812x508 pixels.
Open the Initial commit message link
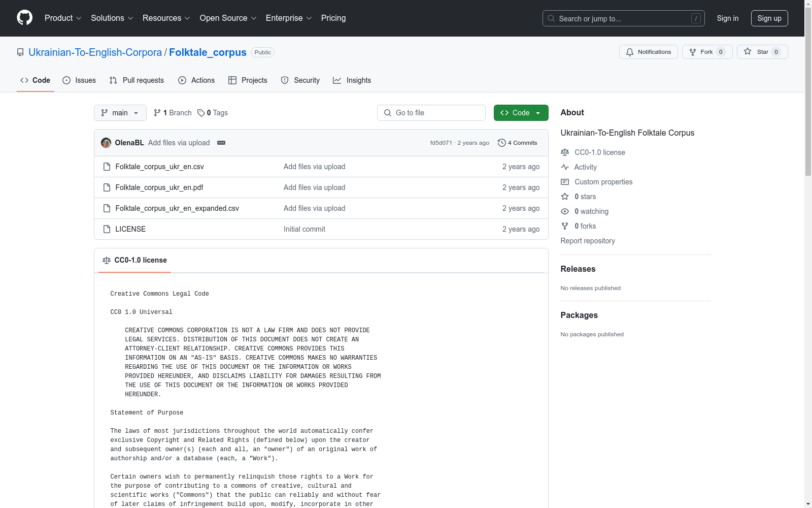pos(304,229)
